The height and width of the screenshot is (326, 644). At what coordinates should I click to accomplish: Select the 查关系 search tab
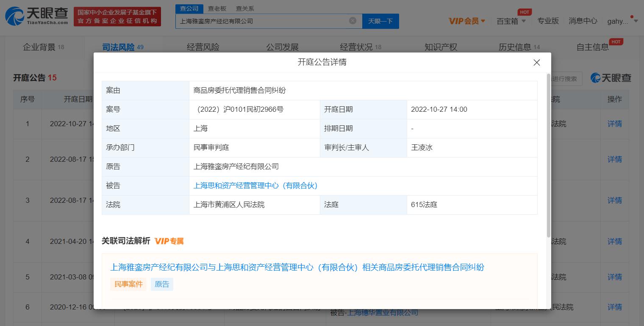(245, 8)
